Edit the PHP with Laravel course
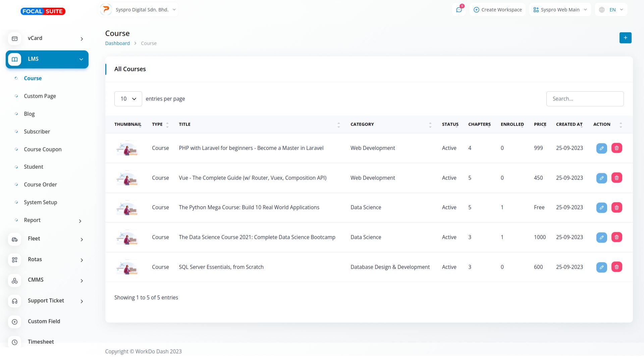The image size is (644, 362). click(601, 148)
